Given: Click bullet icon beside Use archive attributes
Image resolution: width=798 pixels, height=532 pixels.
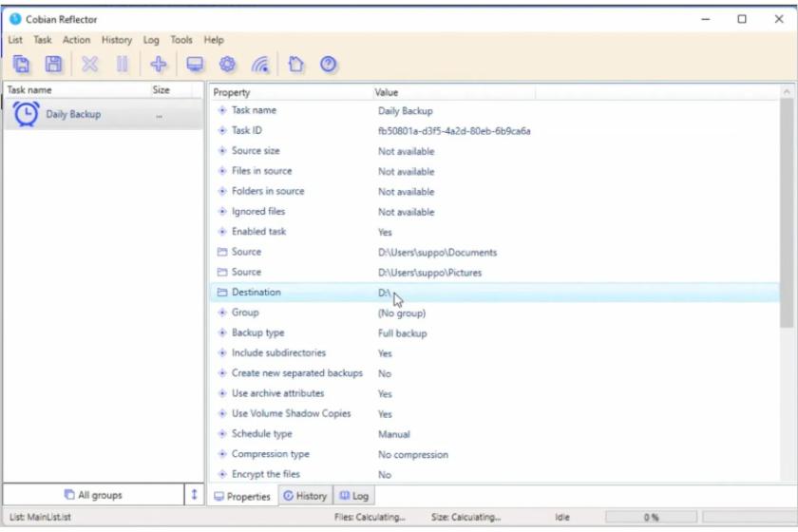Looking at the screenshot, I should [222, 393].
